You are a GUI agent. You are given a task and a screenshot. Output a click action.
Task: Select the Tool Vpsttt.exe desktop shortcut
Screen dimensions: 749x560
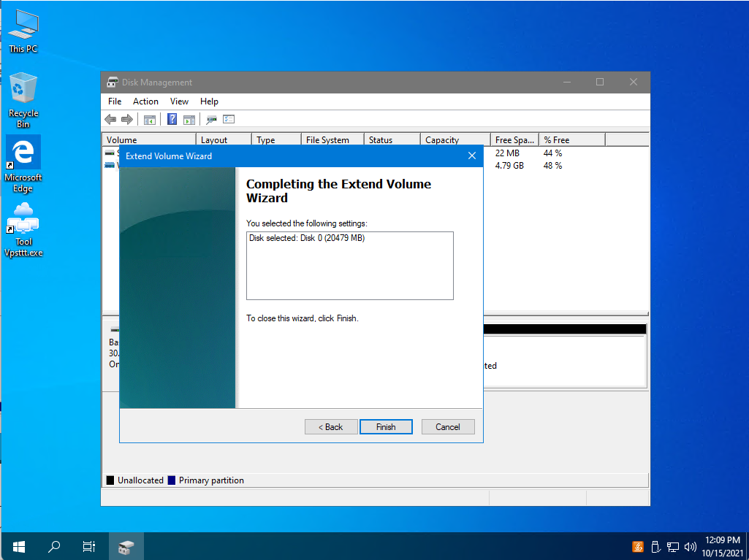(23, 230)
